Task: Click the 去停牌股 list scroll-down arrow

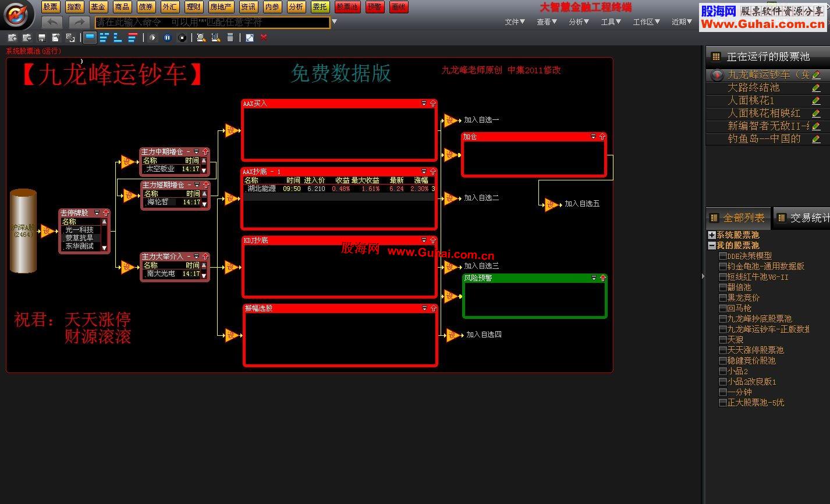Action: coord(105,247)
